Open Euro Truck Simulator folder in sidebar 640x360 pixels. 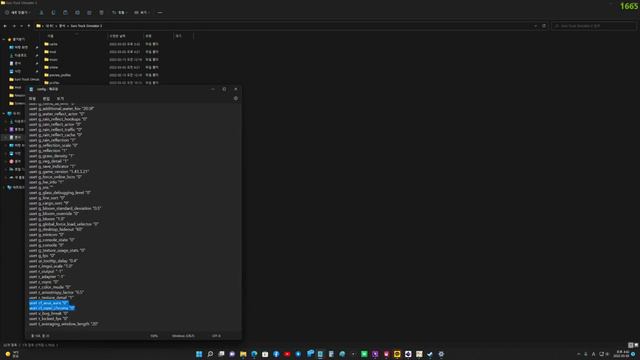[24, 79]
